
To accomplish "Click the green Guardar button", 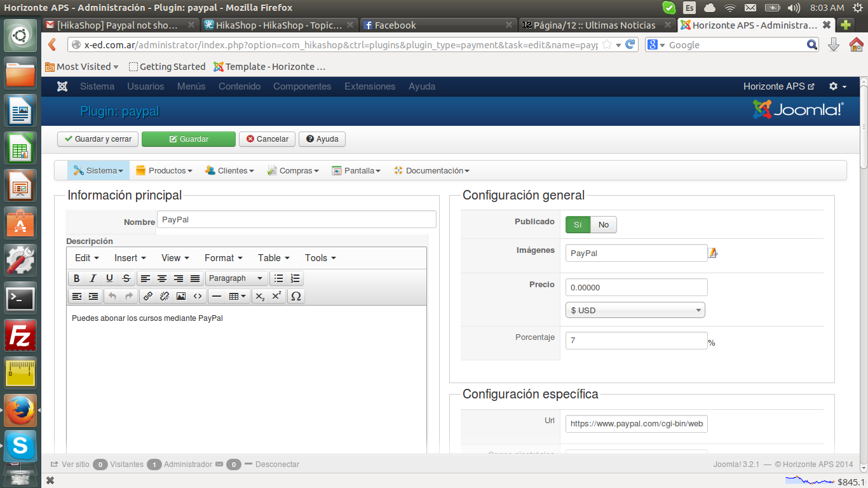I will pos(189,139).
